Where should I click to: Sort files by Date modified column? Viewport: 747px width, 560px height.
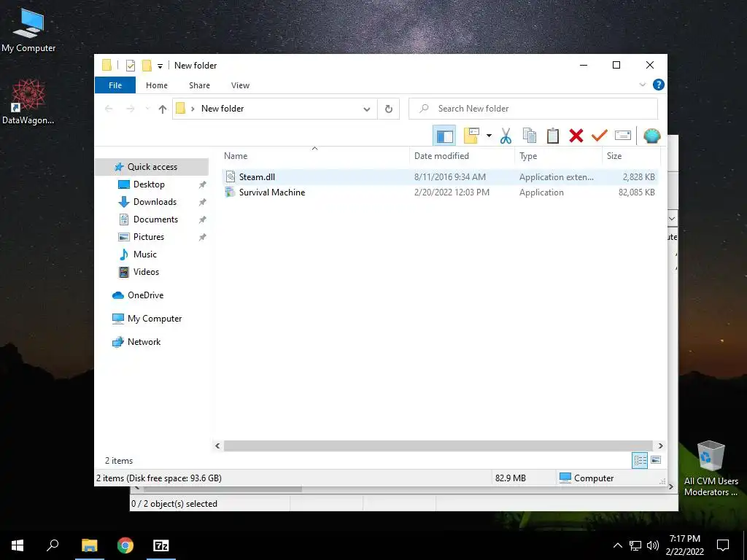click(x=462, y=156)
